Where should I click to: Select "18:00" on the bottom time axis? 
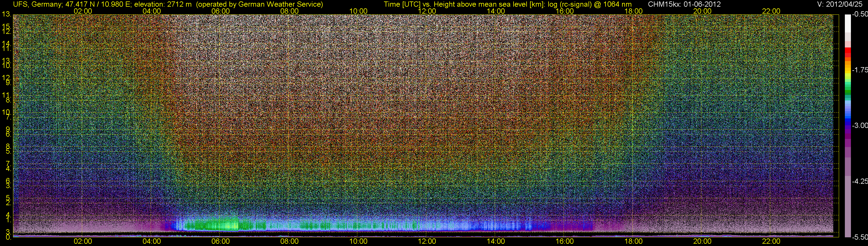633,241
